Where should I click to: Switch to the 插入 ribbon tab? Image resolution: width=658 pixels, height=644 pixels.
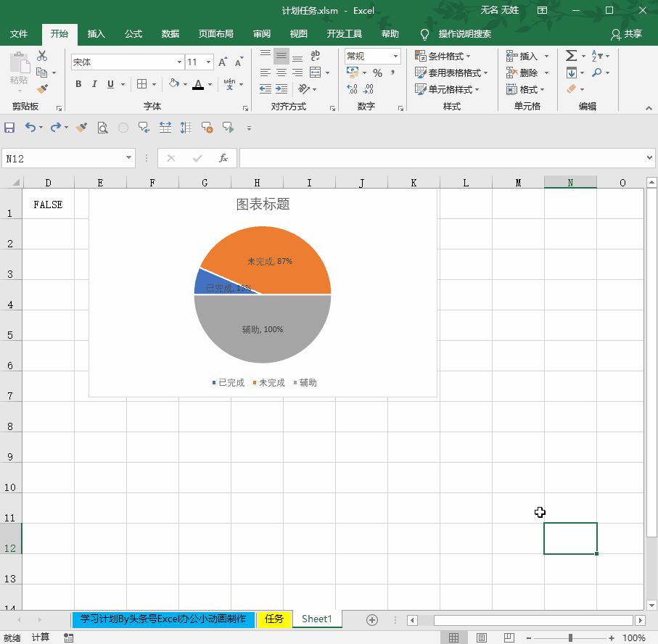point(96,34)
